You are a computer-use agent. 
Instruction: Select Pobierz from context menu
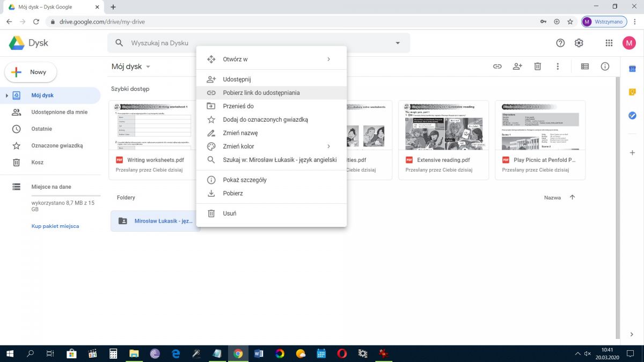(x=272, y=193)
